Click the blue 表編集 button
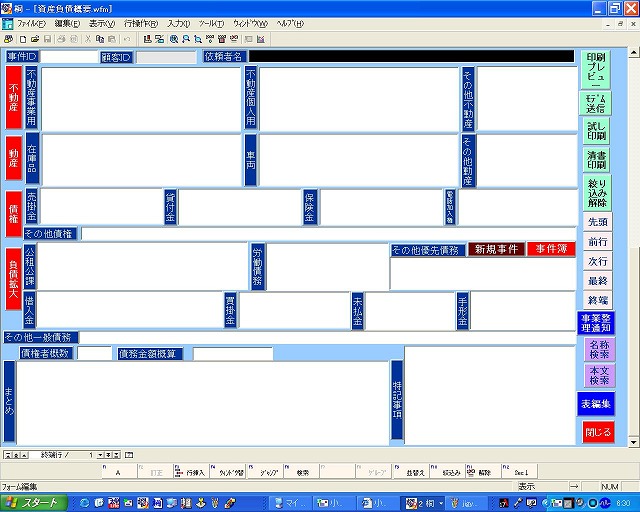Viewport: 640px width, 512px height. [598, 403]
